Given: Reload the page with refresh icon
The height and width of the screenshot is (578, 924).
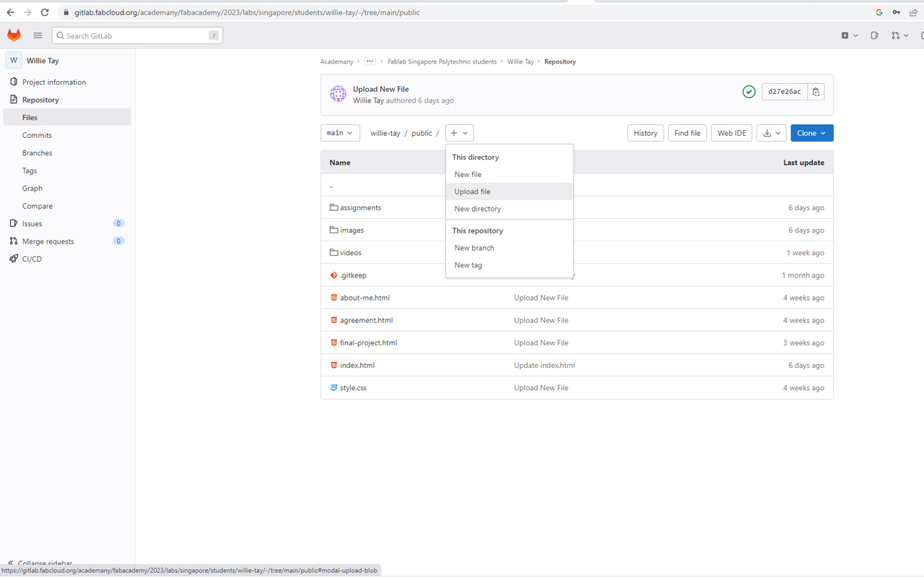Looking at the screenshot, I should click(45, 12).
